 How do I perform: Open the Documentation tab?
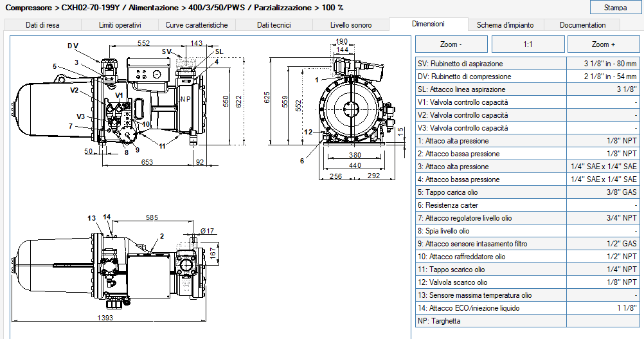tap(582, 25)
